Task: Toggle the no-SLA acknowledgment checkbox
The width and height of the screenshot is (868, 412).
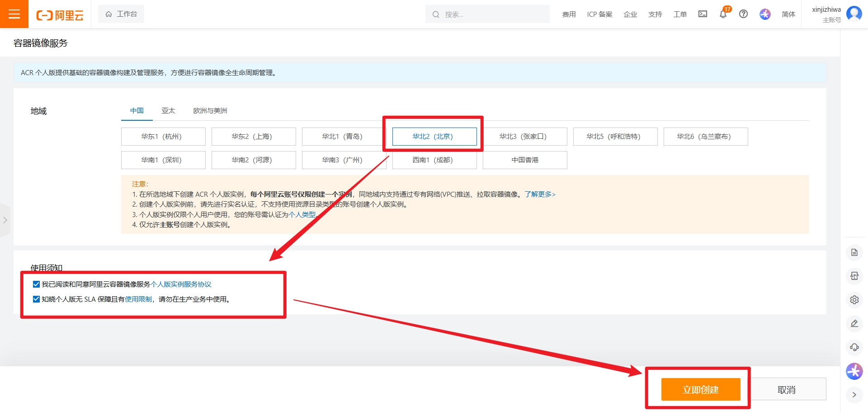Action: coord(36,299)
